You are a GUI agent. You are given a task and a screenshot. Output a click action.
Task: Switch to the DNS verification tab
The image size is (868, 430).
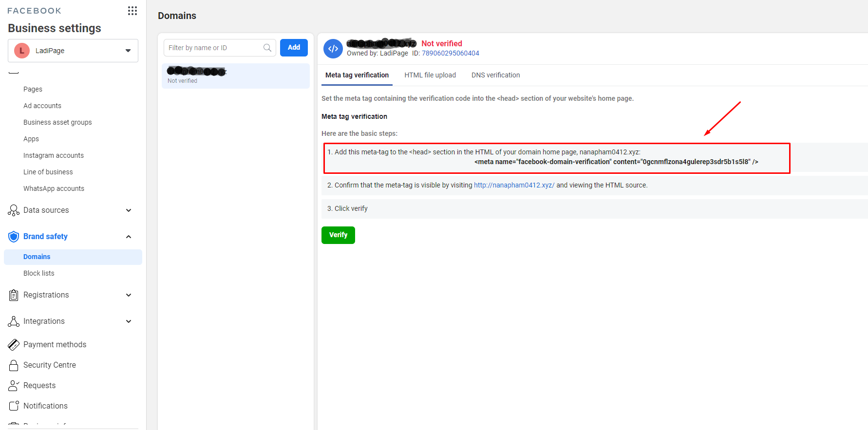(495, 75)
